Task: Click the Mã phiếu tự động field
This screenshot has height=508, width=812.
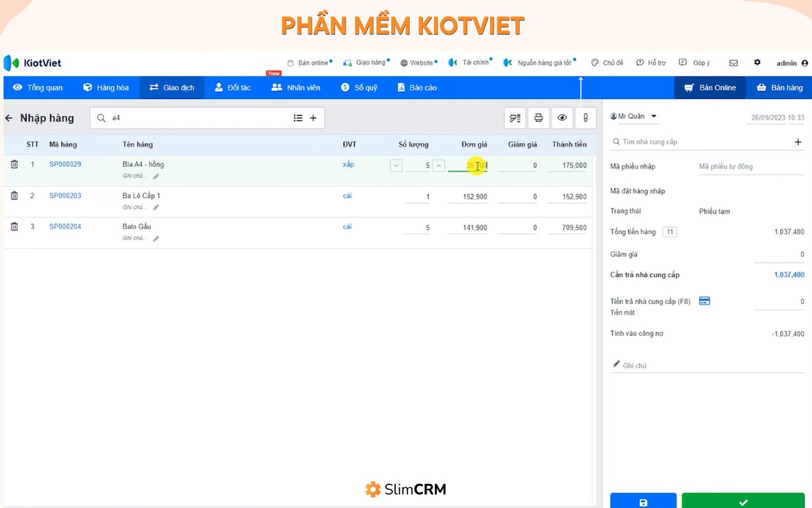Action: (751, 167)
